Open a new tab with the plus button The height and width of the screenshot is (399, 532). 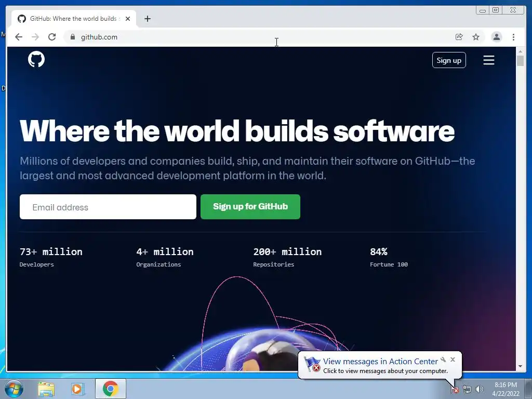tap(147, 19)
